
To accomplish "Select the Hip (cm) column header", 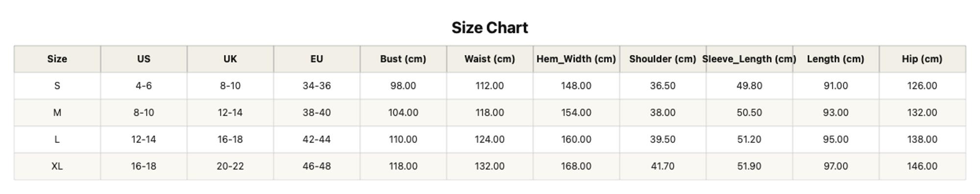I will pos(922,59).
